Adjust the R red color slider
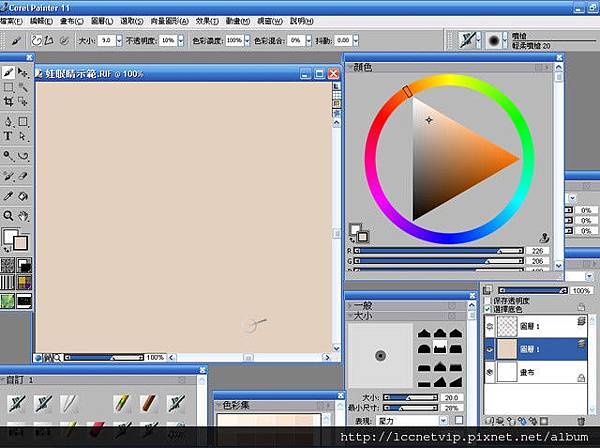 (439, 251)
